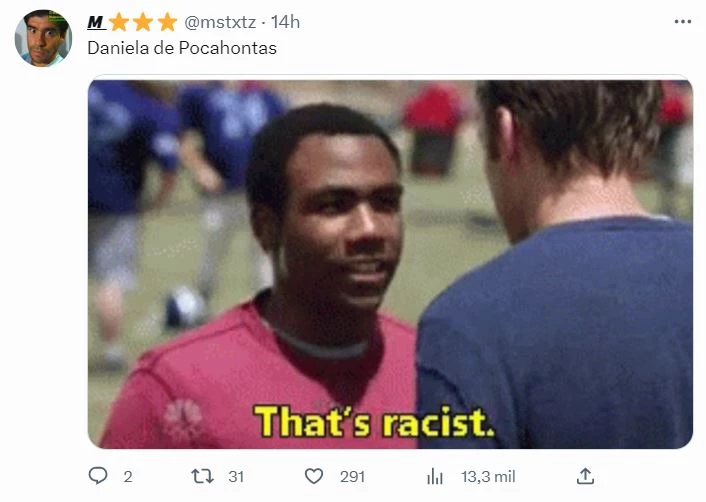The image size is (706, 502).
Task: Click the tweet text Daniela de Pocahontas
Action: pos(182,48)
